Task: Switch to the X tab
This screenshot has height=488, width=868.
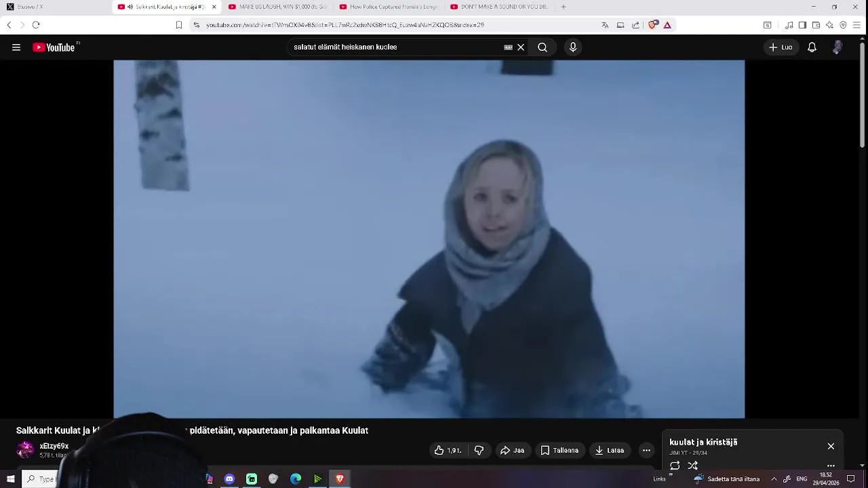Action: pos(54,7)
